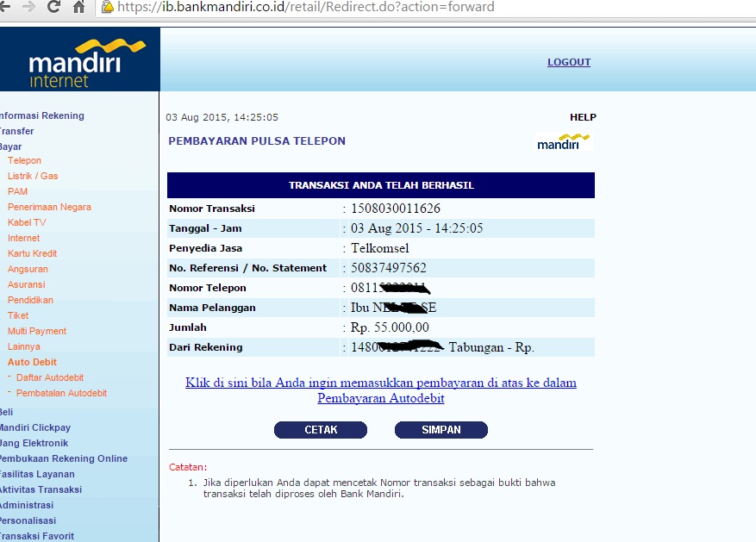Open the Pendidikan payment option
The width and height of the screenshot is (756, 542).
tap(30, 300)
